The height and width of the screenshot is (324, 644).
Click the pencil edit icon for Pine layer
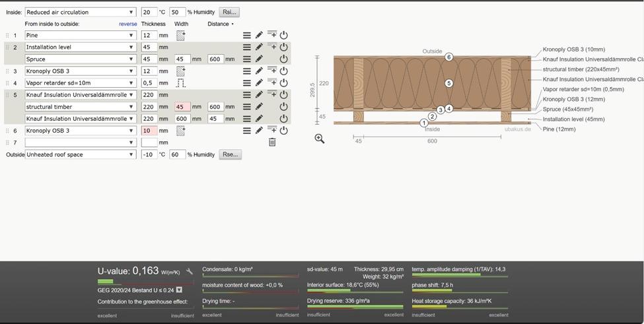coord(259,35)
